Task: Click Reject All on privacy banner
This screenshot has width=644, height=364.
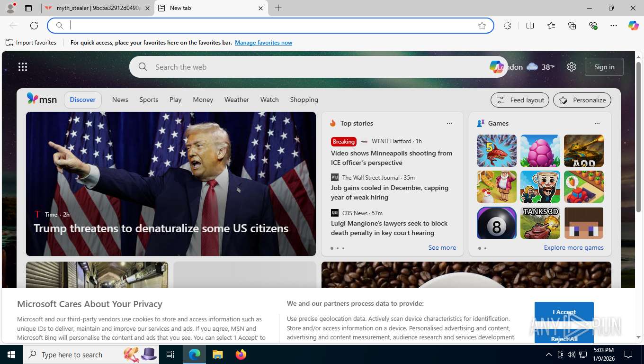Action: (x=564, y=338)
